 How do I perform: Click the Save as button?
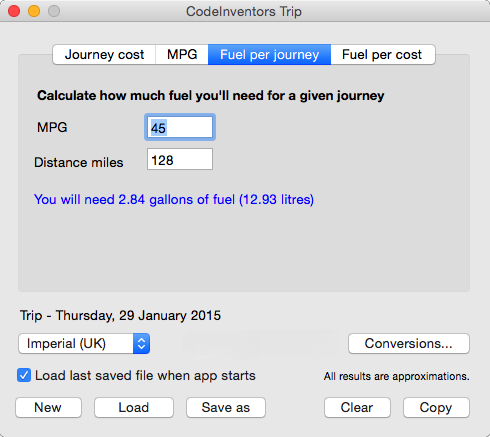(226, 407)
